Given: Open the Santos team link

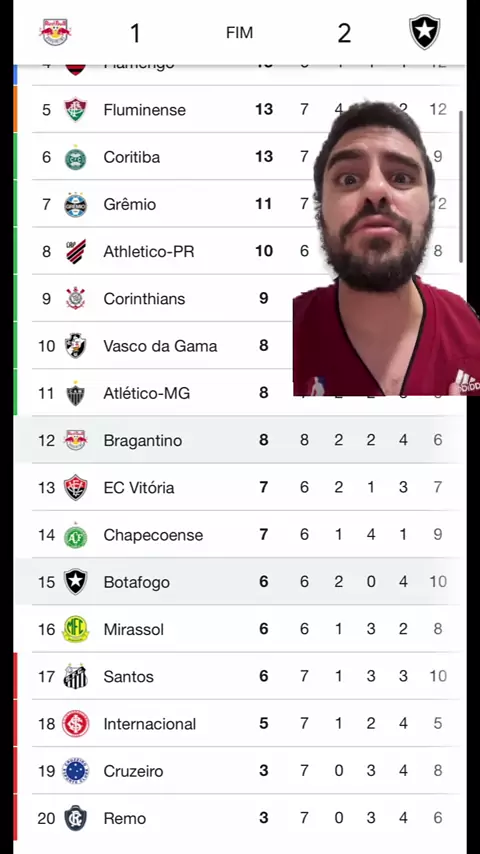Looking at the screenshot, I should pyautogui.click(x=129, y=676).
